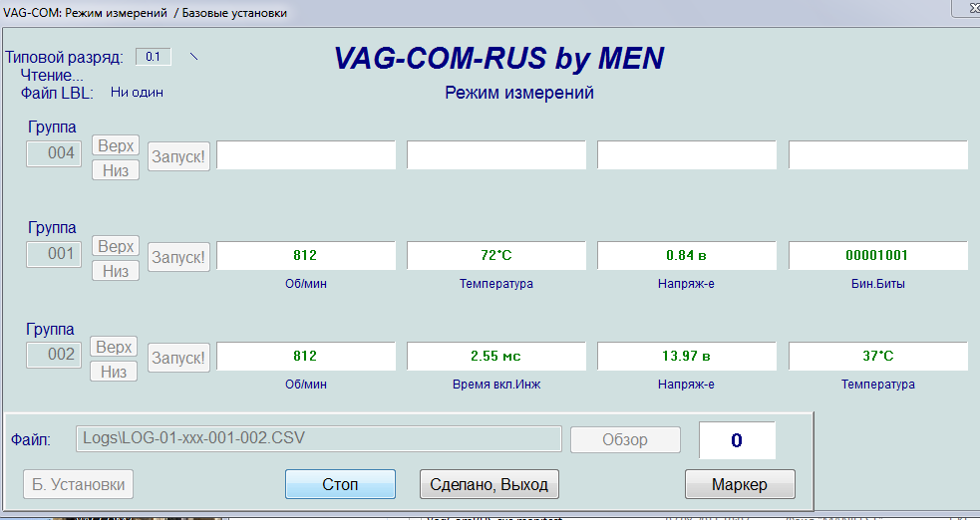Screen dimensions: 980x520
Task: Add a log Маркер
Action: (x=740, y=484)
